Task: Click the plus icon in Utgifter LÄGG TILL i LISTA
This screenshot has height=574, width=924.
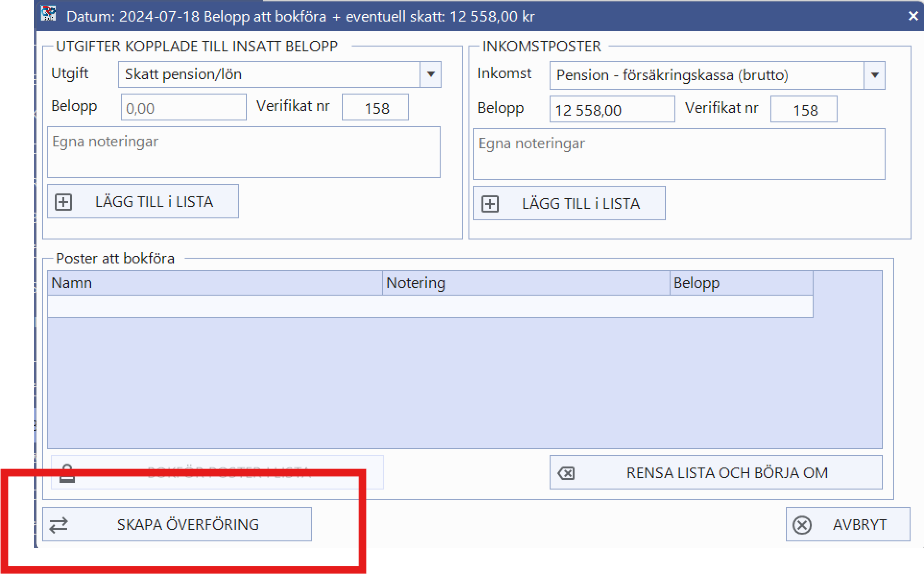Action: [63, 202]
